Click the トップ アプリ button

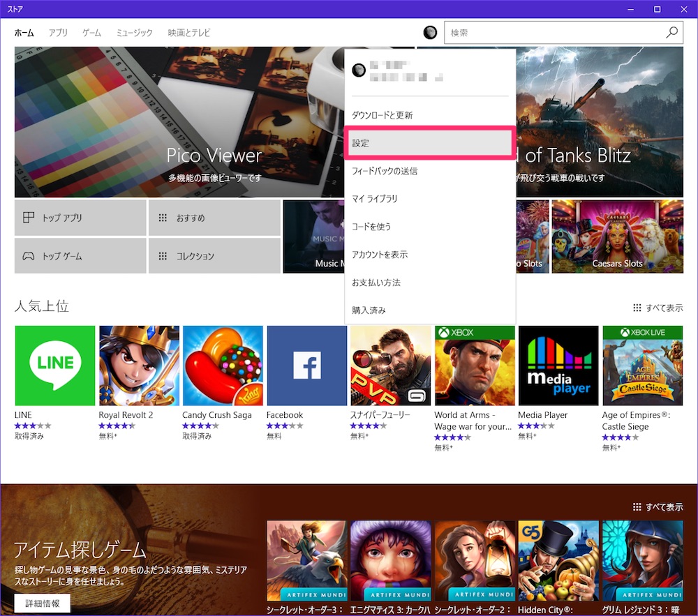80,218
